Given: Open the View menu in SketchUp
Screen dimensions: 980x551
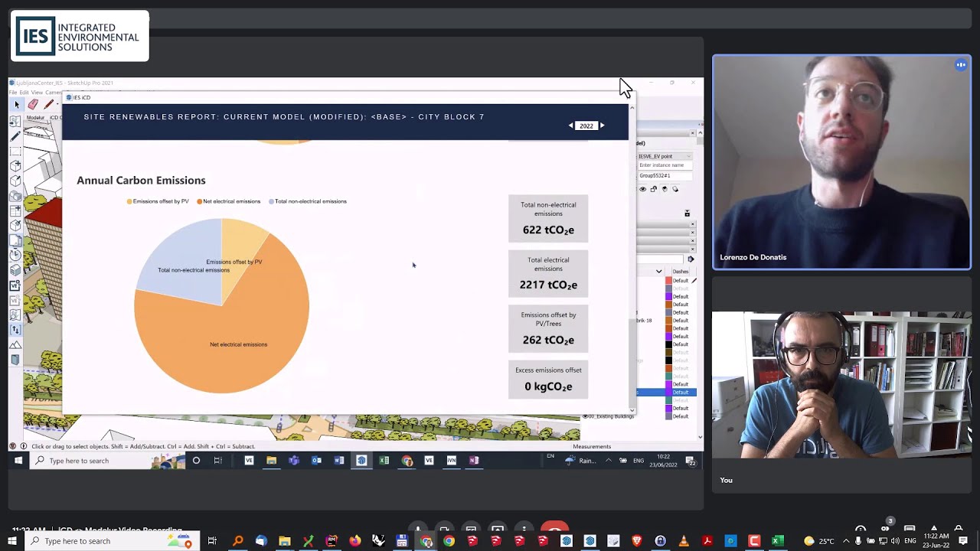Looking at the screenshot, I should (x=36, y=93).
